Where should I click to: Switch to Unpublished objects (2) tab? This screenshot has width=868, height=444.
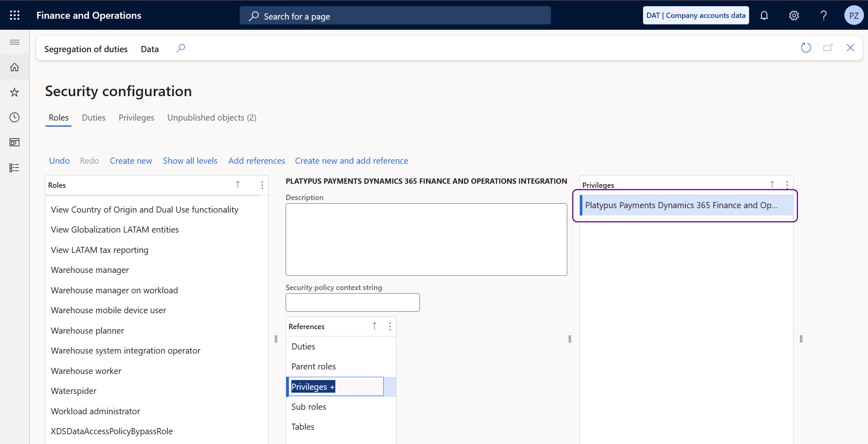coord(212,118)
